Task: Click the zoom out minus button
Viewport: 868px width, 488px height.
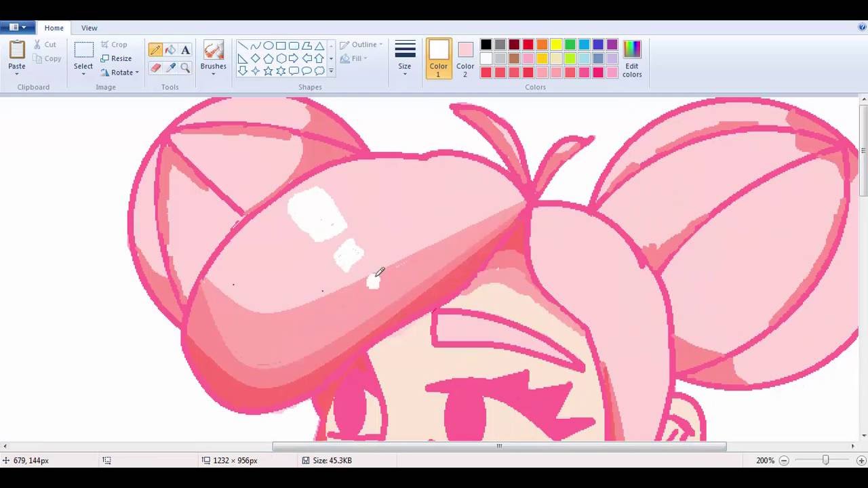Action: [784, 460]
